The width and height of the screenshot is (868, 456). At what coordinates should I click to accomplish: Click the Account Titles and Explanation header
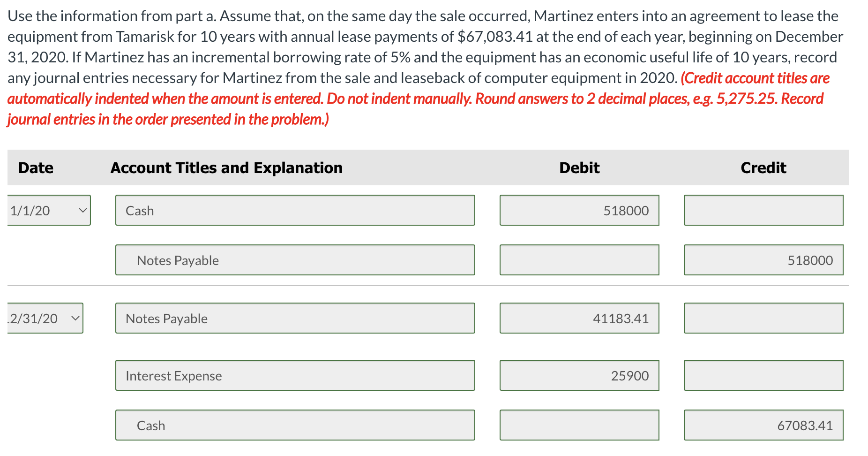tap(226, 167)
